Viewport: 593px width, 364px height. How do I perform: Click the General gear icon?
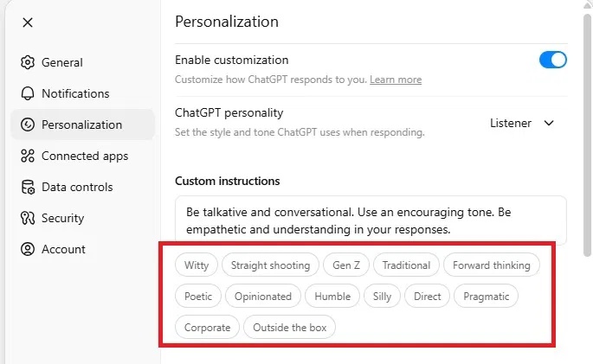(x=28, y=62)
